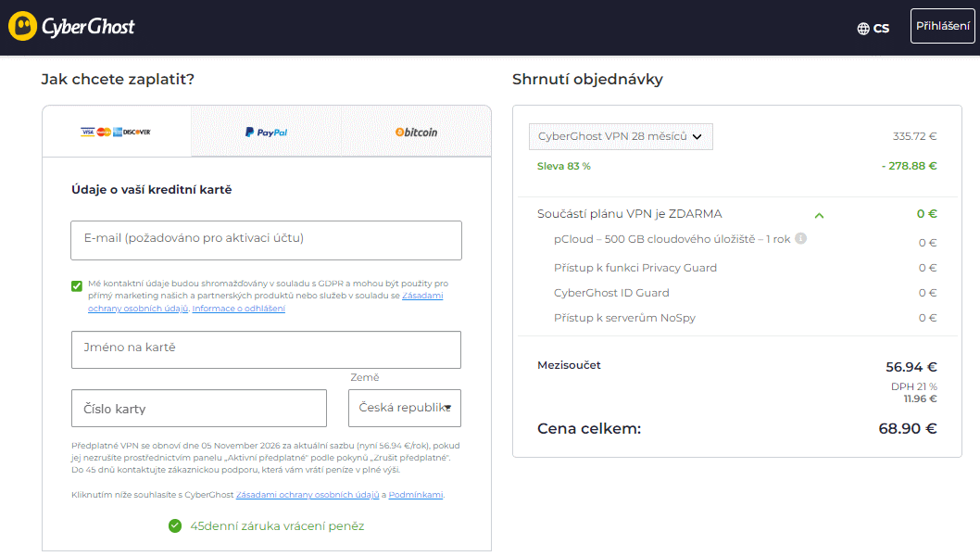Switch to the Bitcoin payment tab
980x556 pixels.
(413, 132)
